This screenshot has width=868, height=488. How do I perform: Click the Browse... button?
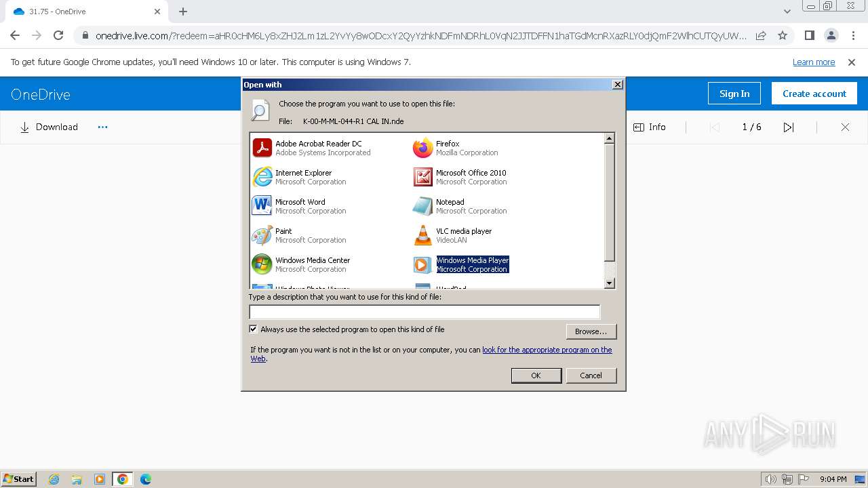591,331
